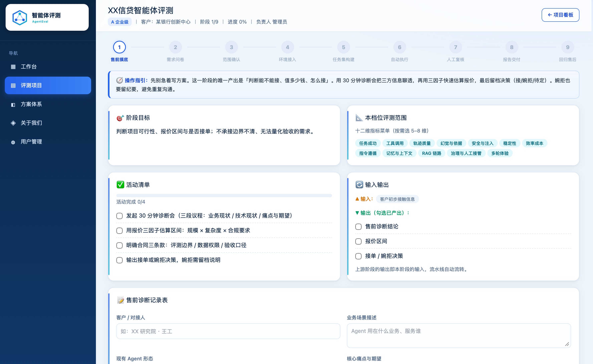Check 发起 30 分钟诊断会 activity
This screenshot has height=364, width=593.
pos(119,216)
